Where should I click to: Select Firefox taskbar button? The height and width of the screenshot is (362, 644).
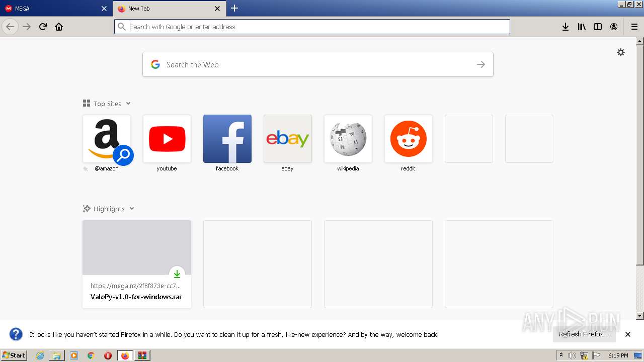tap(125, 355)
